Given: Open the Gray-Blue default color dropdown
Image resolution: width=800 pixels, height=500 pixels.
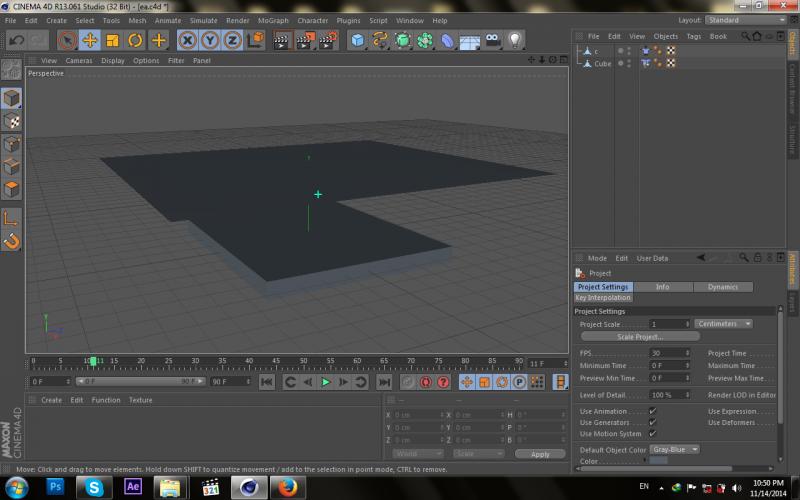Looking at the screenshot, I should tap(674, 449).
